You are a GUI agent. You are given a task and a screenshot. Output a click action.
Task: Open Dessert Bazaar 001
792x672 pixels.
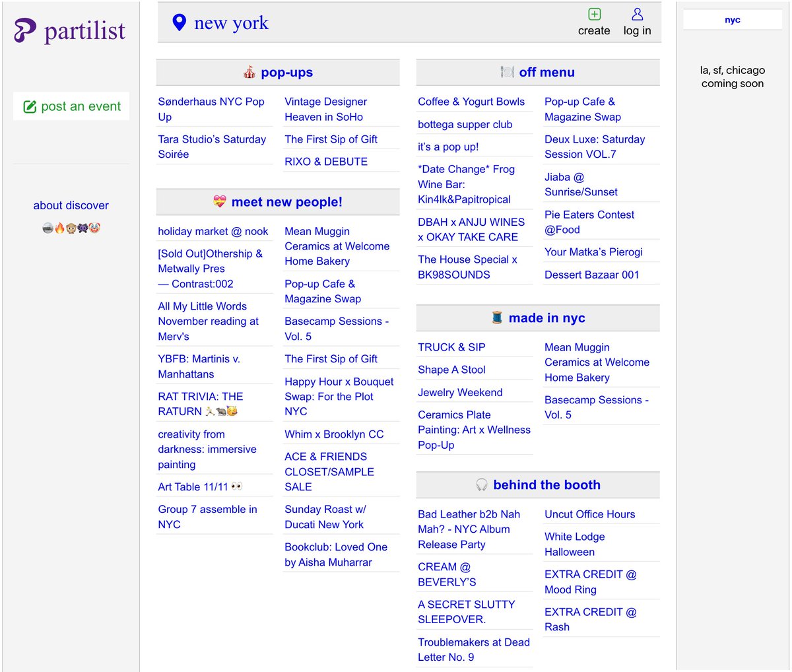(592, 275)
